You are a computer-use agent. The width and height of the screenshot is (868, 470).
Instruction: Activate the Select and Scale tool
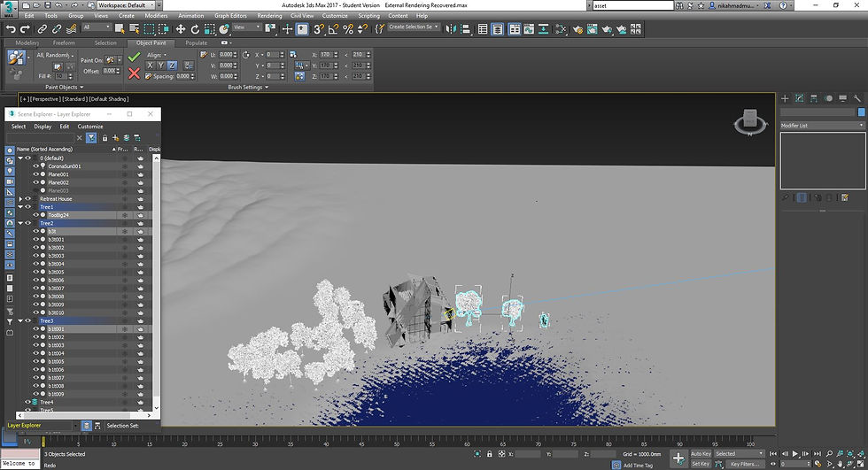[209, 28]
